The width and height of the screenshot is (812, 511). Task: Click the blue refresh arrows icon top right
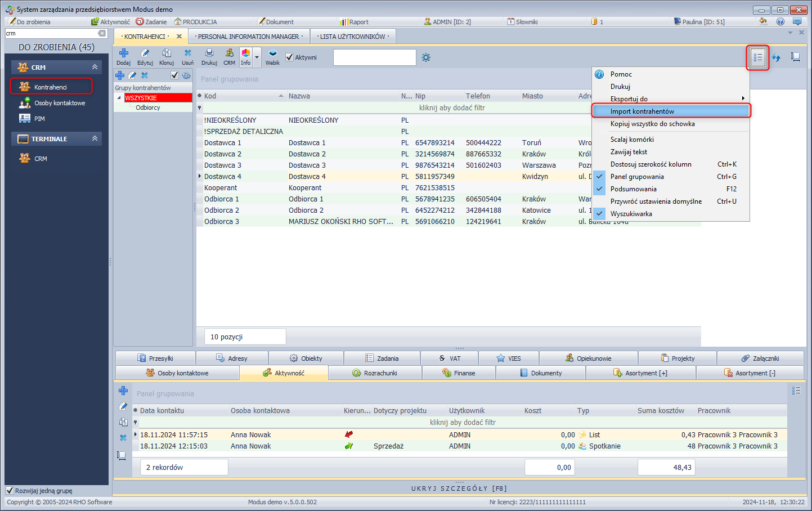click(x=777, y=57)
